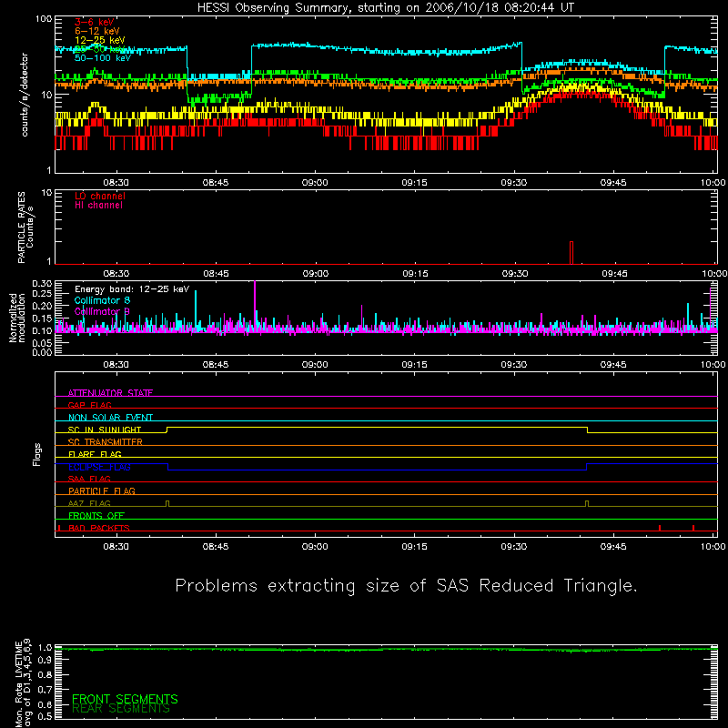Click the "Collimator 8" cyan legend label
The height and width of the screenshot is (728, 728).
pyautogui.click(x=102, y=300)
